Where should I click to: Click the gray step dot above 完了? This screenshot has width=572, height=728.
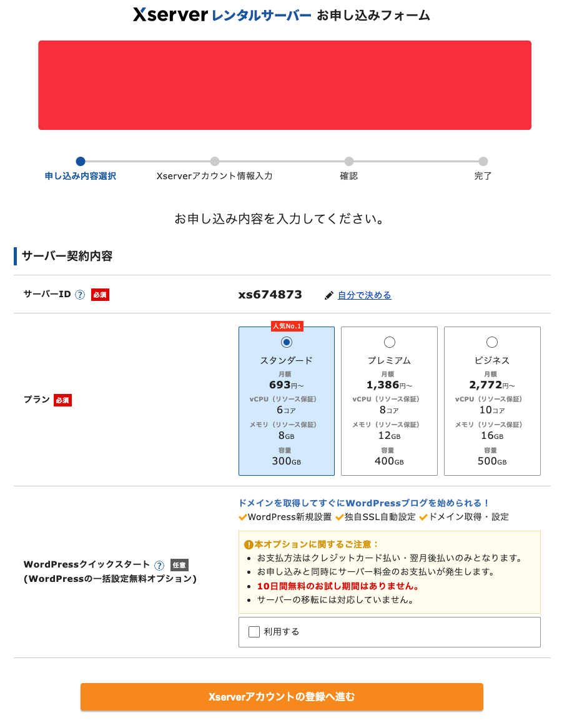(483, 161)
